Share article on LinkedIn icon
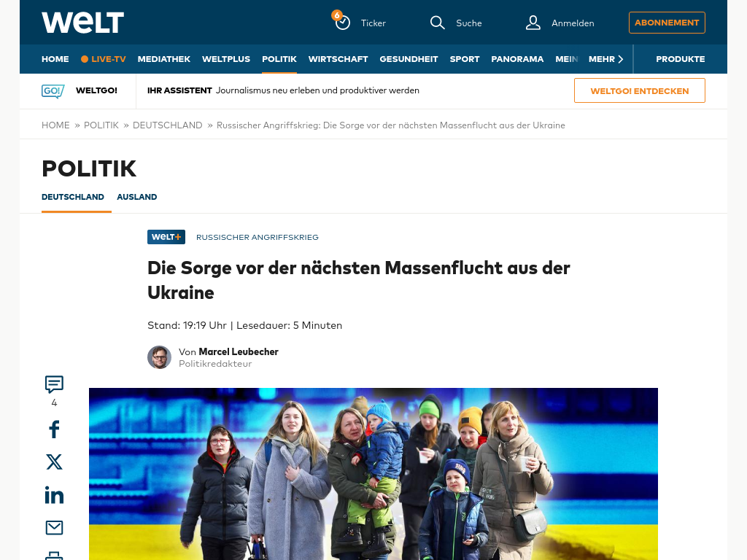The image size is (747, 560). coord(54,495)
